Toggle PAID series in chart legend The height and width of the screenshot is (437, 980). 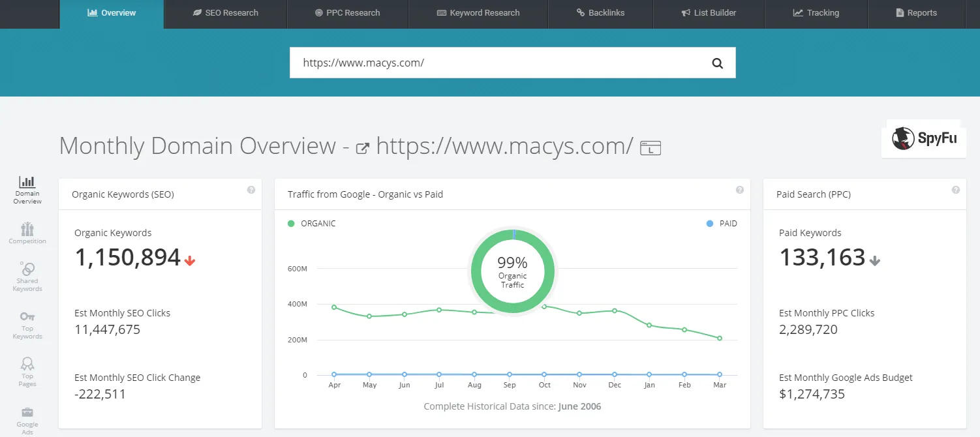click(x=722, y=224)
